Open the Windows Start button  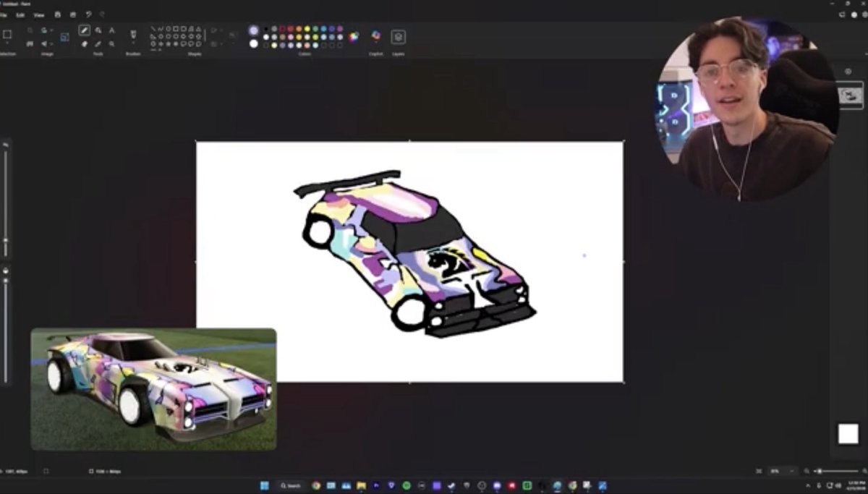tap(265, 485)
